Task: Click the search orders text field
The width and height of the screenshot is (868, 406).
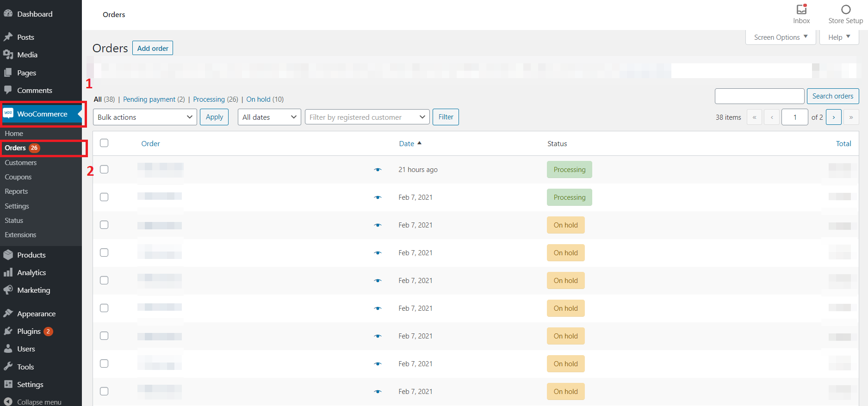Action: 759,96
